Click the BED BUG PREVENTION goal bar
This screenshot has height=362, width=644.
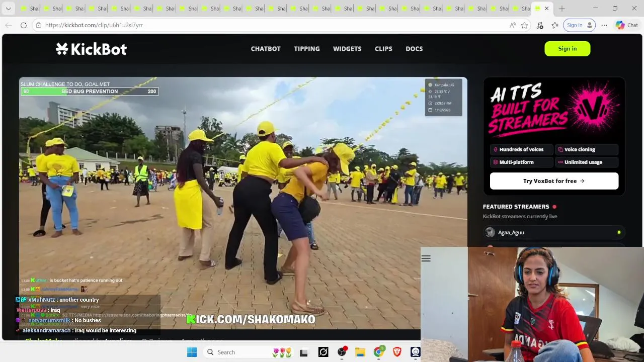[x=90, y=92]
